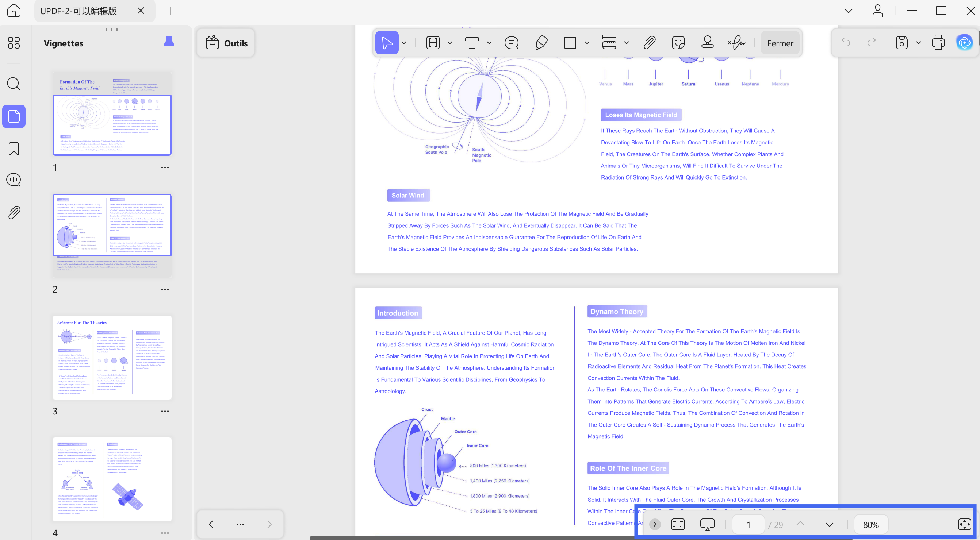The image size is (980, 540).
Task: Expand the save options dropdown arrow
Action: coord(918,43)
